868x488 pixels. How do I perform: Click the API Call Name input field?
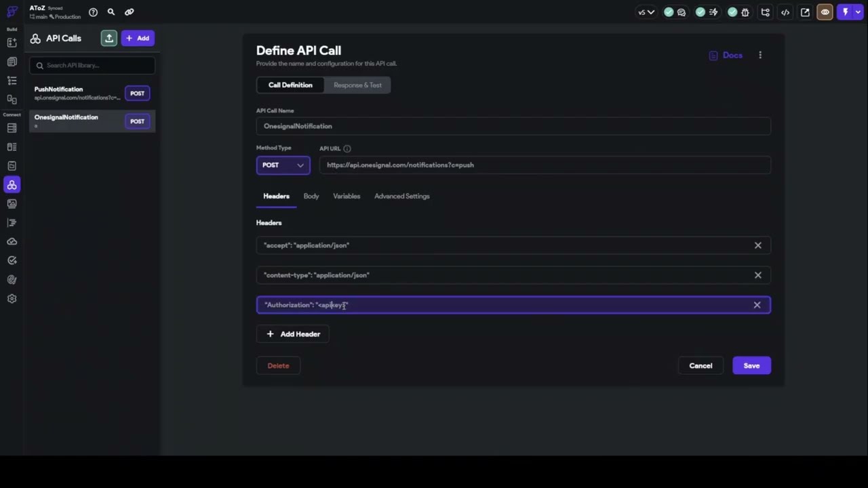coord(513,126)
